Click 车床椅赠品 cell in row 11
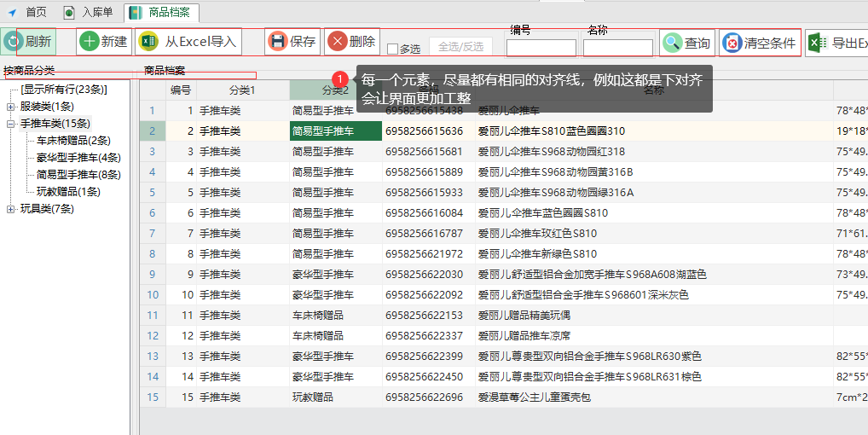 point(335,316)
